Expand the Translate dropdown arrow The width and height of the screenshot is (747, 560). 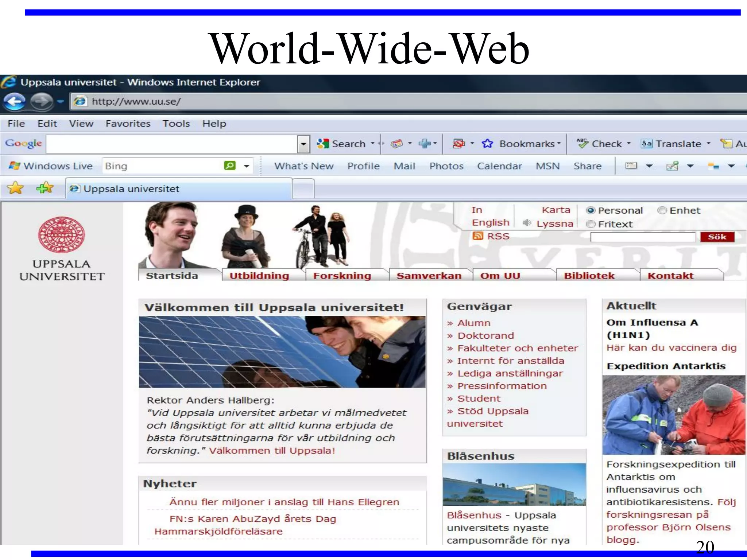pos(708,144)
